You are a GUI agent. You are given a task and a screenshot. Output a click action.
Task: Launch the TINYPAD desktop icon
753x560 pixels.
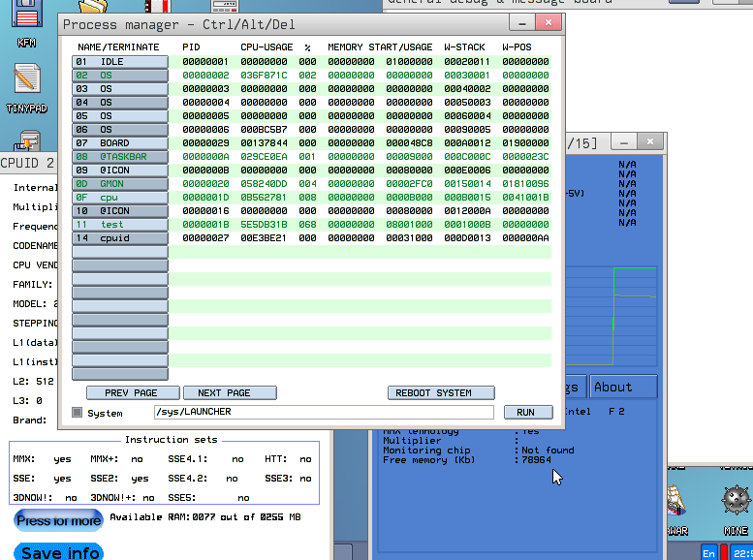26,87
